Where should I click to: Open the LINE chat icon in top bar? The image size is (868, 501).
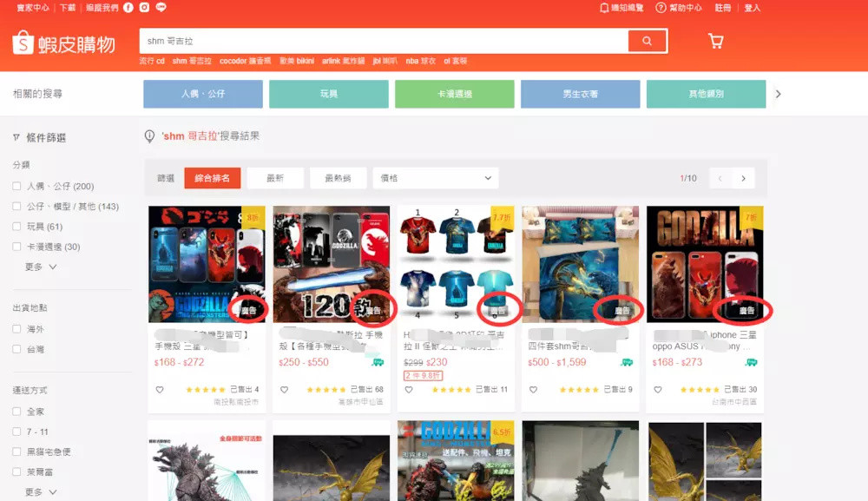(x=161, y=7)
